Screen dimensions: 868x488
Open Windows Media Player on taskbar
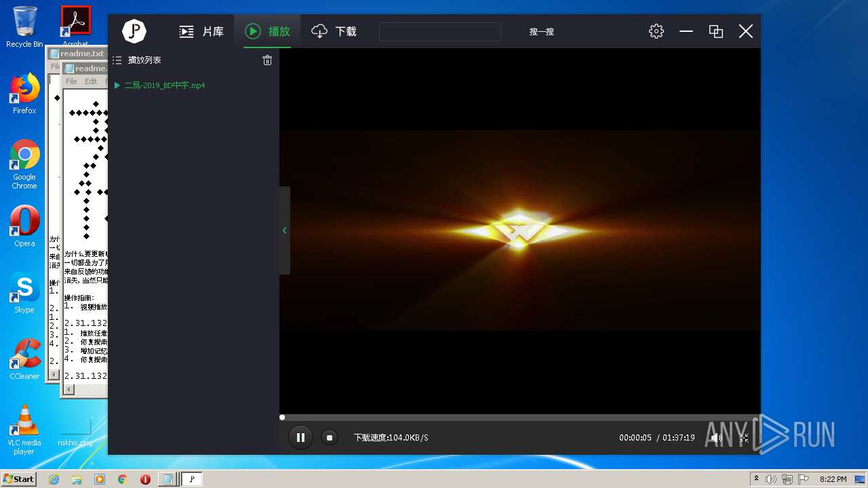100,479
